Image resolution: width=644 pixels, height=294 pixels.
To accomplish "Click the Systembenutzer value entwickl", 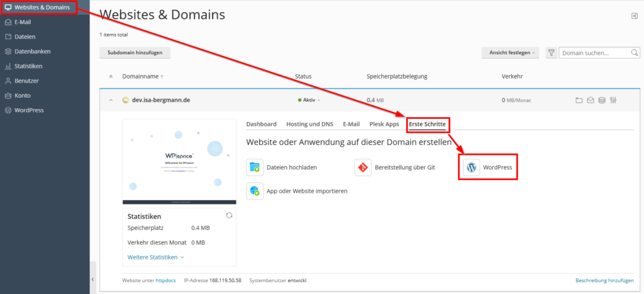I will (x=297, y=280).
